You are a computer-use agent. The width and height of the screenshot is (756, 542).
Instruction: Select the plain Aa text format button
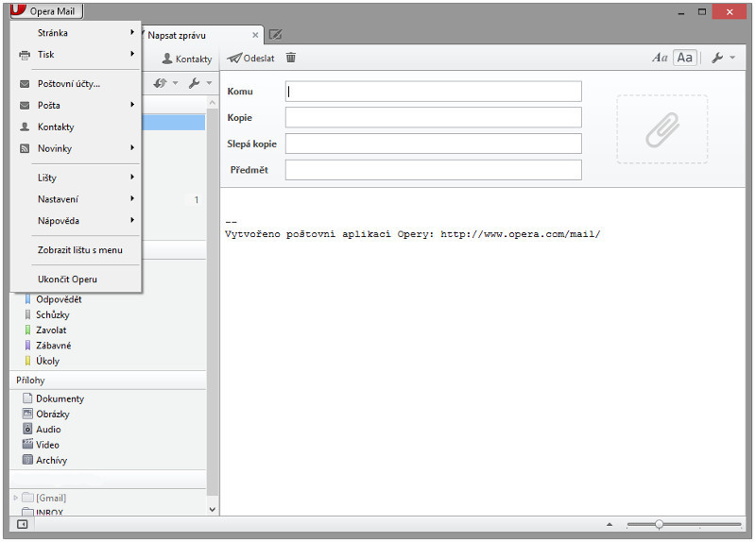tap(684, 58)
